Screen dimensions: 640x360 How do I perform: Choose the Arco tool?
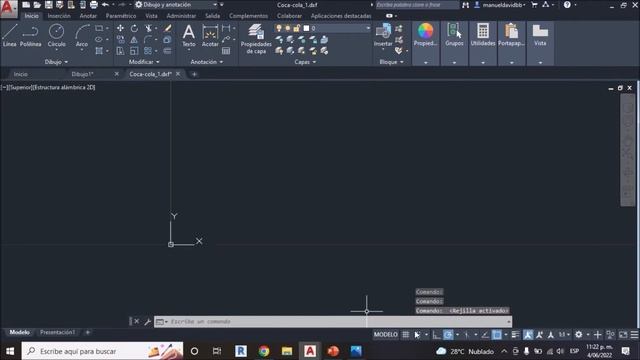pyautogui.click(x=82, y=36)
